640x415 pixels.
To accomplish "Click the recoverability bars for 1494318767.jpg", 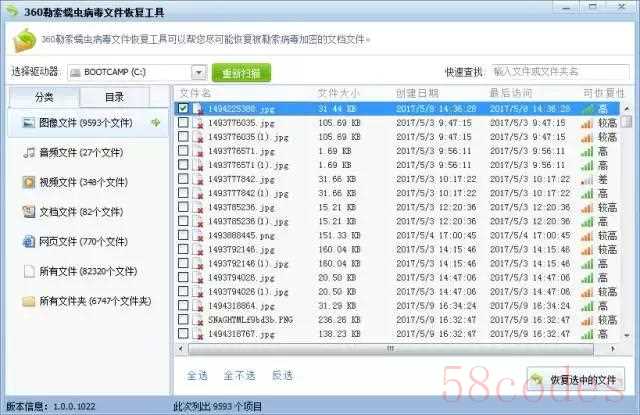I will pos(587,334).
